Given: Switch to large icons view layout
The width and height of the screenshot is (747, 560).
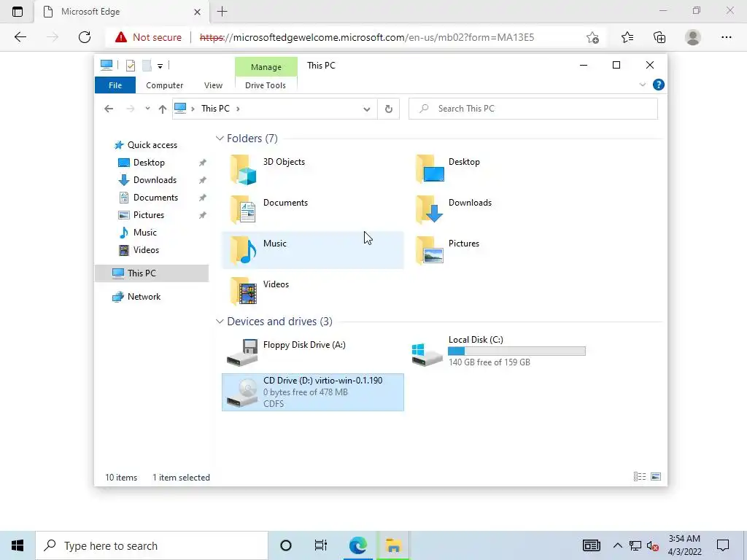Looking at the screenshot, I should point(656,477).
